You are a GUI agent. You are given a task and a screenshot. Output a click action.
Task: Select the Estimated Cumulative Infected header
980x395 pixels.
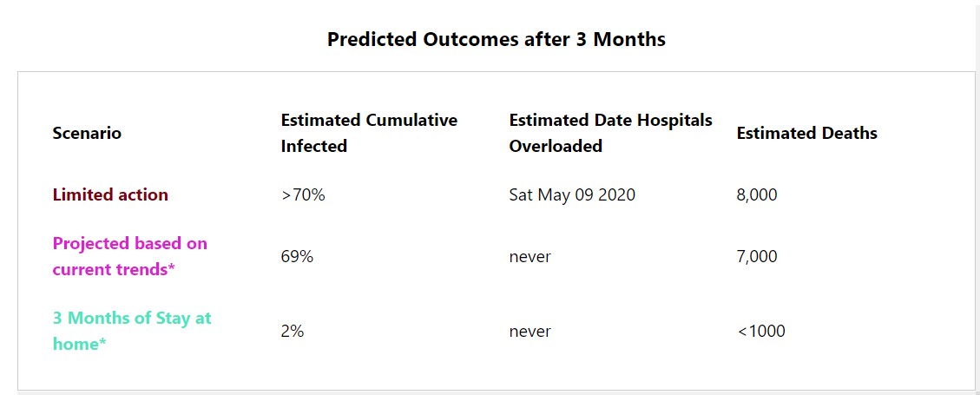click(369, 133)
